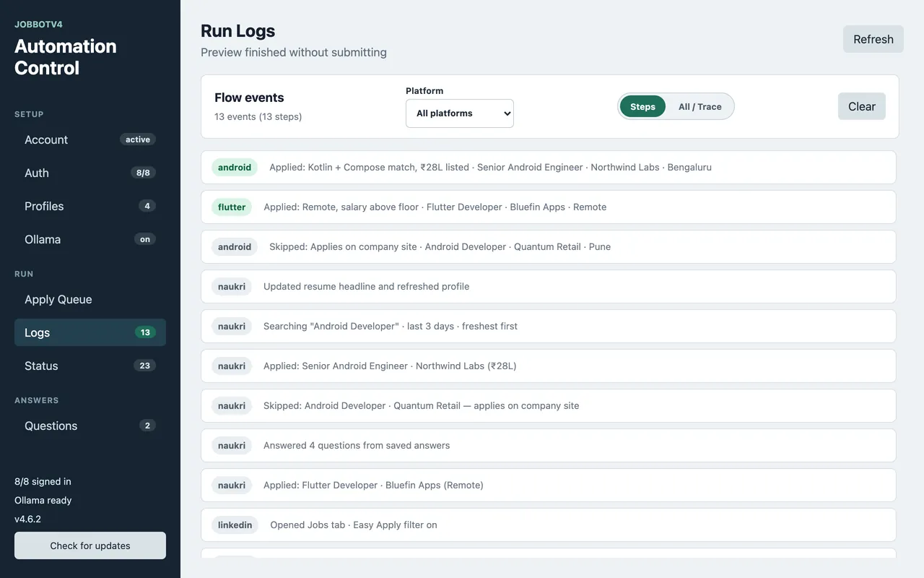Open the Account setup page

tap(90, 139)
